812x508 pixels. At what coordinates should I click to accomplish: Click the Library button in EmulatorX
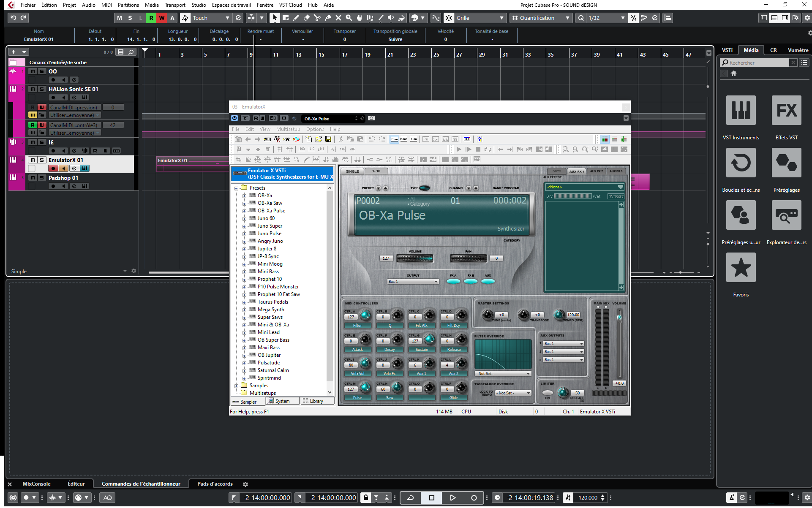point(316,401)
